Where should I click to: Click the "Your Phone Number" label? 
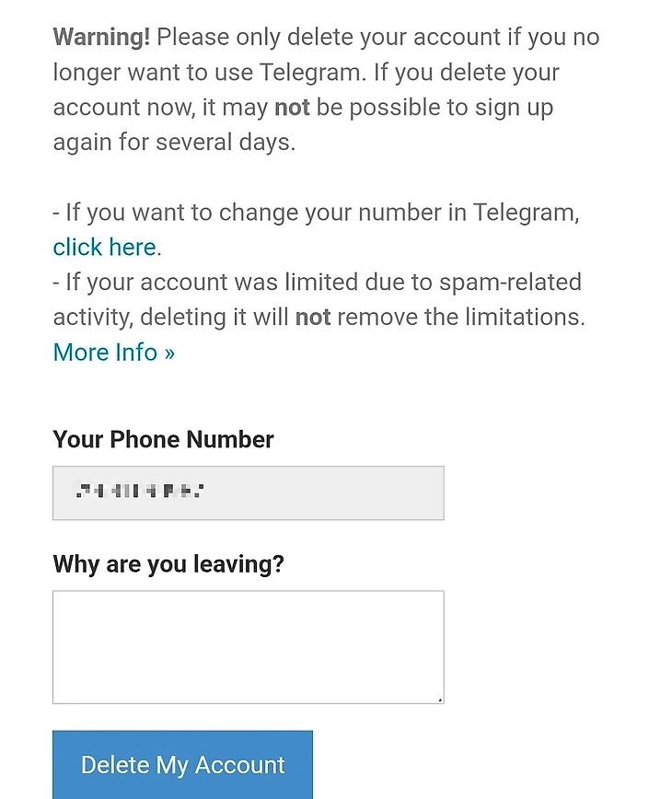[x=163, y=440]
